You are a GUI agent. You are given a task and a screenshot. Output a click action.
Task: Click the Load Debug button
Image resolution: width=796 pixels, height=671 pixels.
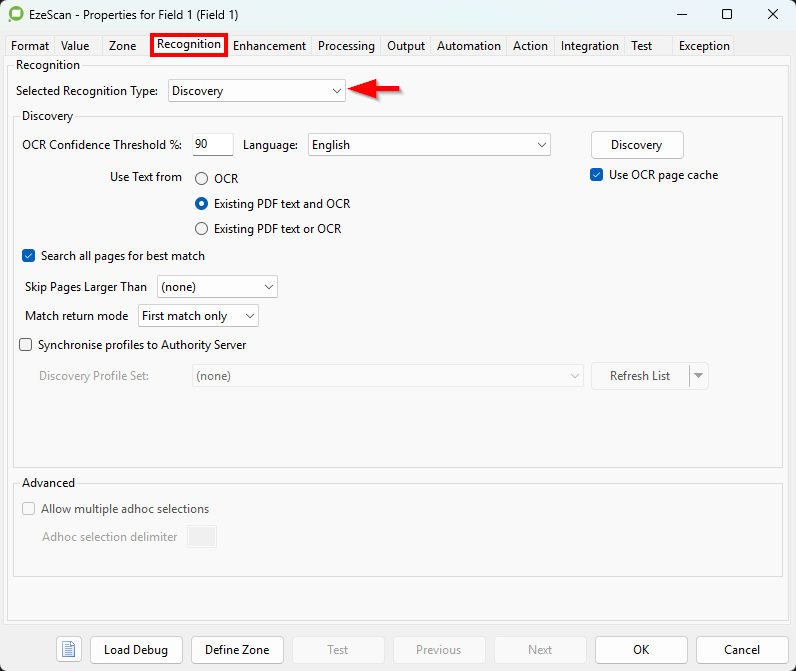136,649
